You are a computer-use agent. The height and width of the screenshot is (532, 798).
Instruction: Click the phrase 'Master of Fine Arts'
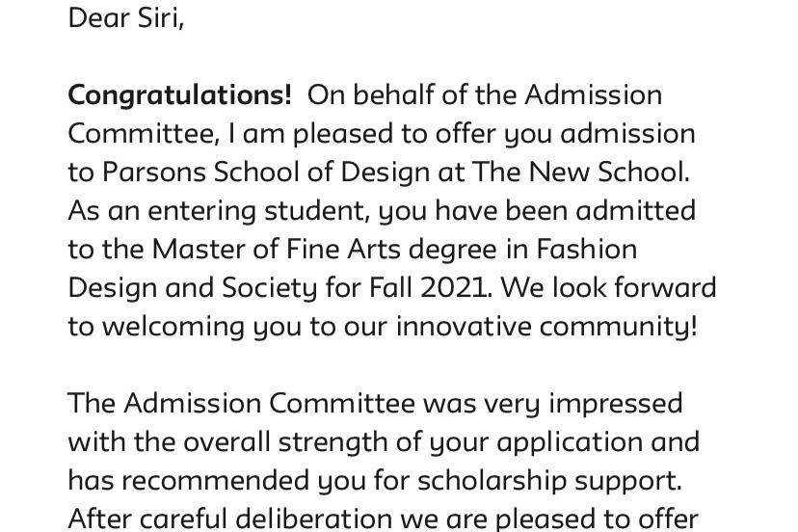pyautogui.click(x=277, y=250)
